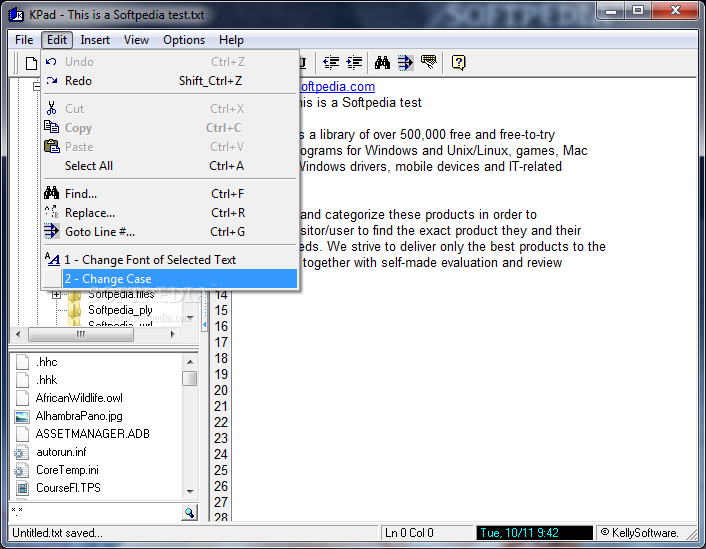Click the file list vertical scrollbar thumb
Screen dimensions: 706x549
pyautogui.click(x=190, y=378)
